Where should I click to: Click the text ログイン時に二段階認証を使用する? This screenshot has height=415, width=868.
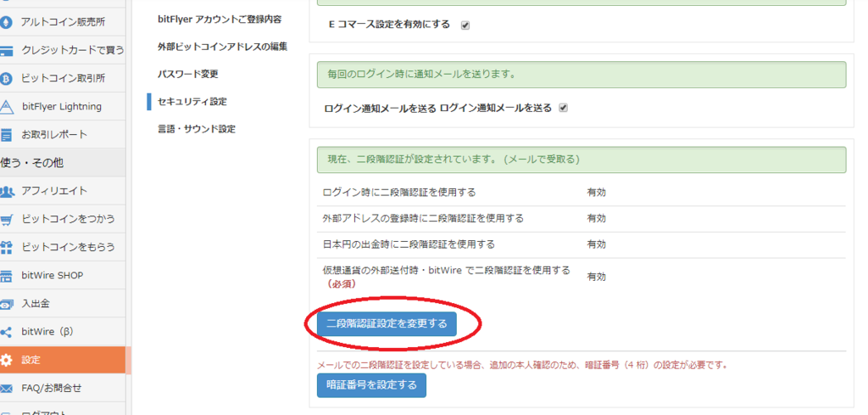(399, 193)
